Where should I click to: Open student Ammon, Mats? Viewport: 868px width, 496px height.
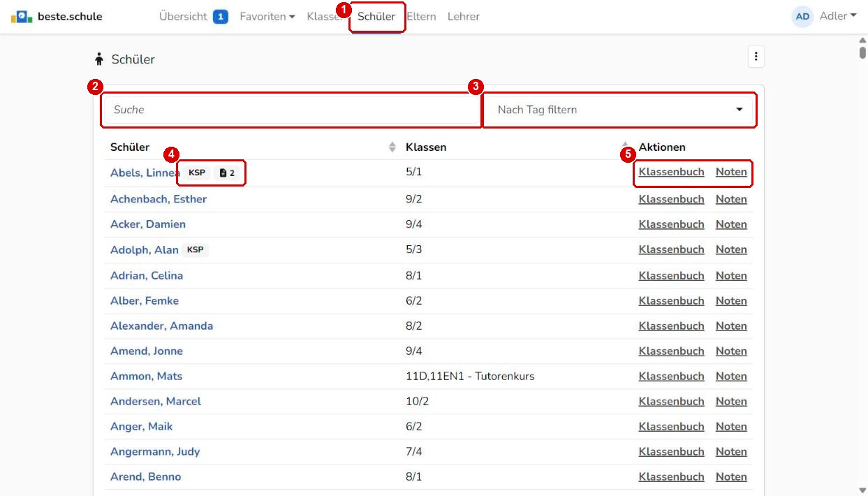[146, 376]
